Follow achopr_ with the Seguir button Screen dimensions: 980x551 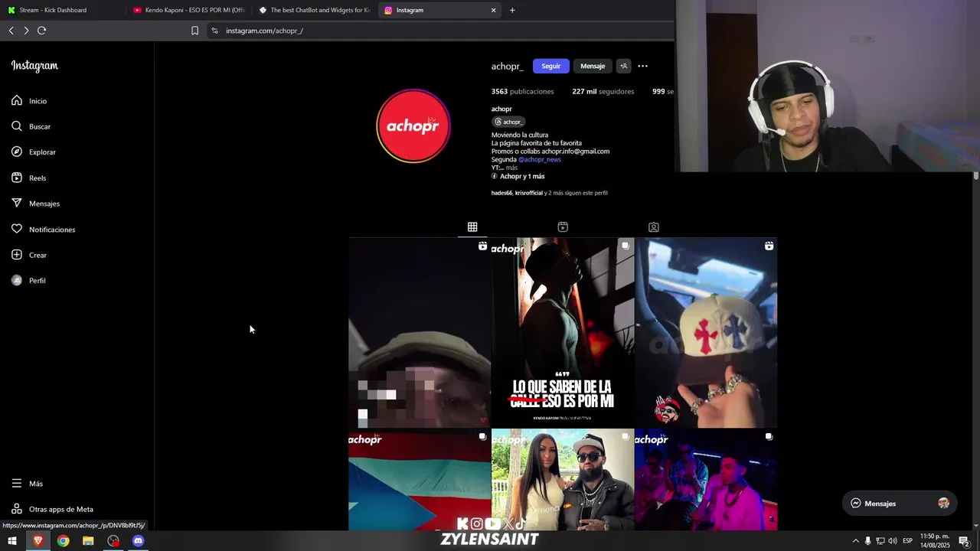551,66
